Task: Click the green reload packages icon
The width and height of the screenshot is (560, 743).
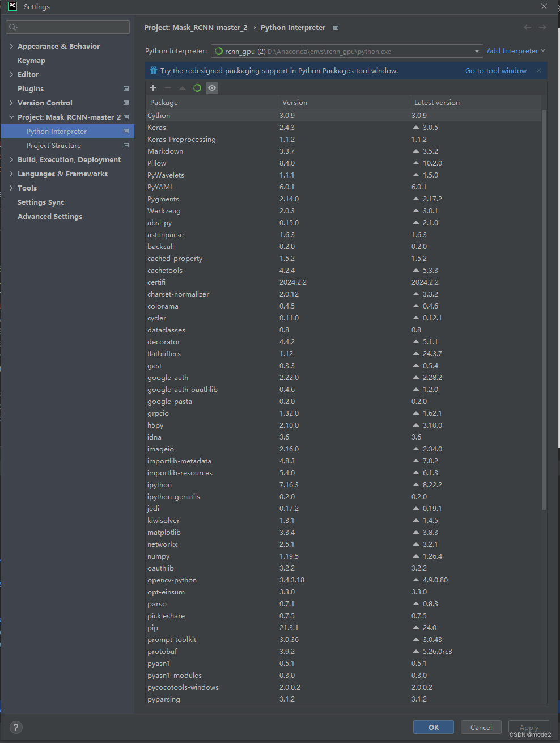Action: pos(197,88)
